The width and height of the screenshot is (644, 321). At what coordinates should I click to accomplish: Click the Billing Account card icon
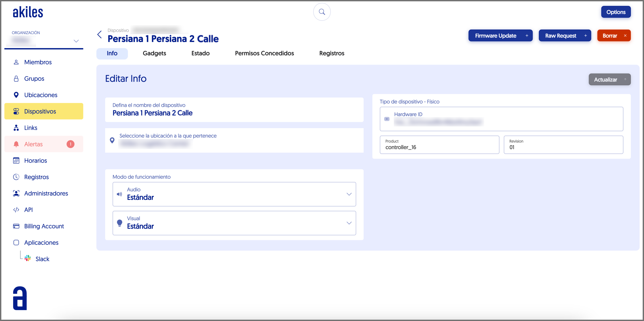[x=16, y=226]
